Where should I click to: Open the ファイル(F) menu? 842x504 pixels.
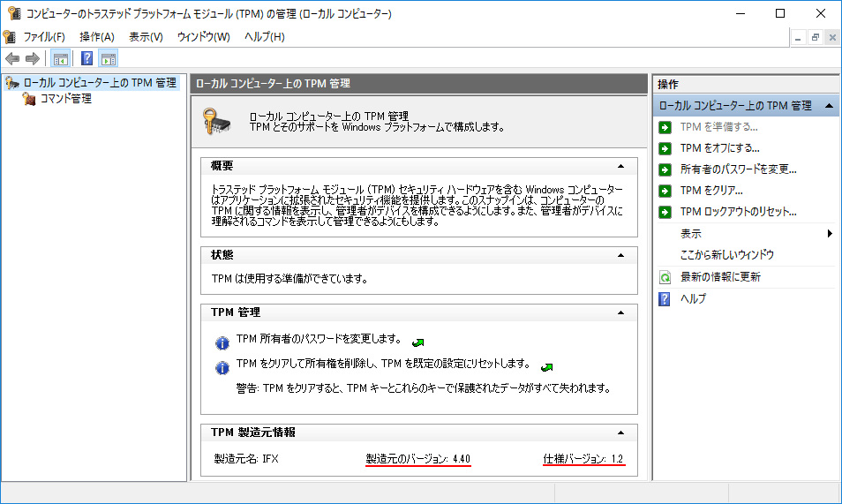(44, 36)
